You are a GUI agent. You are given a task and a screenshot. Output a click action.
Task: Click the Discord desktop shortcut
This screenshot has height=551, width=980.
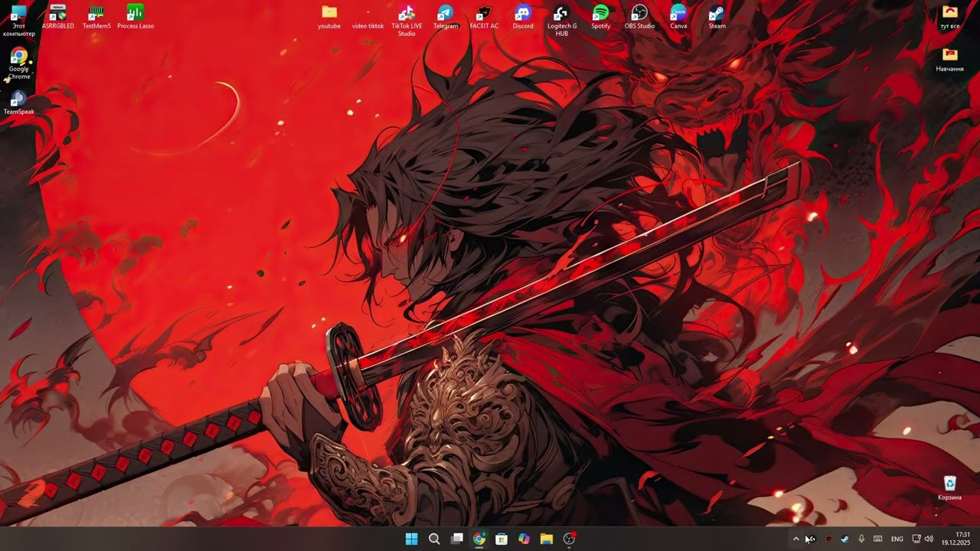pos(523,17)
